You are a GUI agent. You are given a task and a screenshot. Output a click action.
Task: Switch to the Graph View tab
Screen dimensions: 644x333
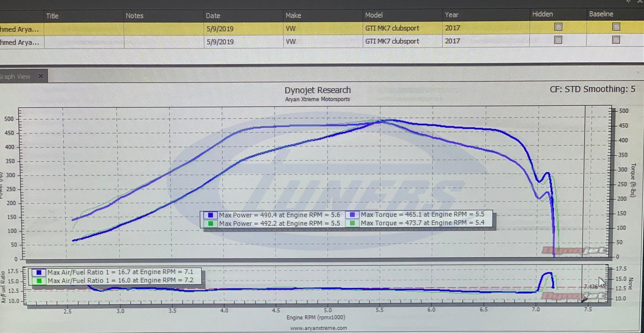coord(16,77)
